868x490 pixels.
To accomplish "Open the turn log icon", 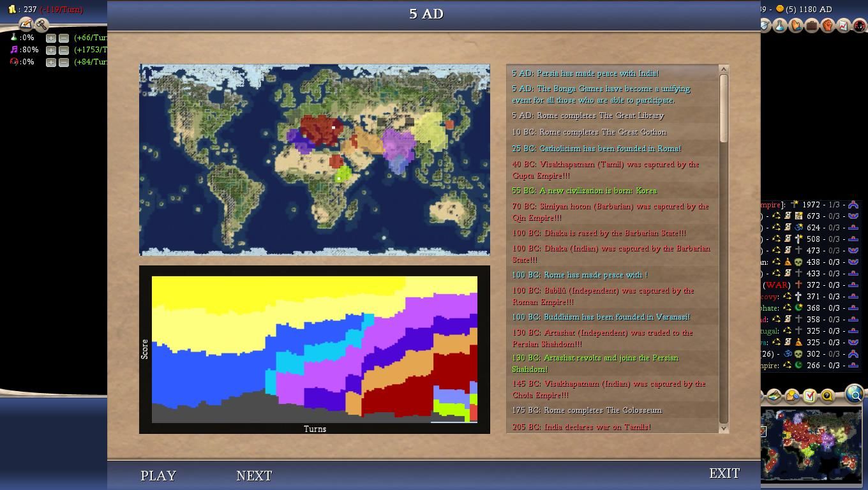I will click(26, 24).
